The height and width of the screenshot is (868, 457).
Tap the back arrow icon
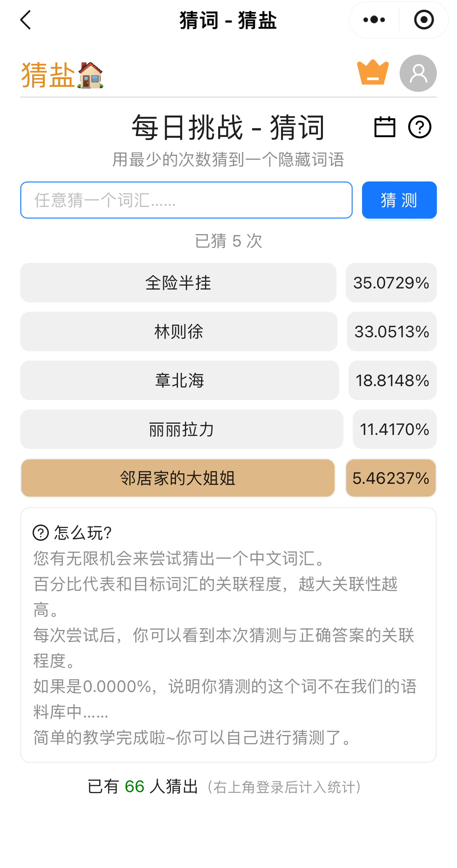tap(26, 20)
